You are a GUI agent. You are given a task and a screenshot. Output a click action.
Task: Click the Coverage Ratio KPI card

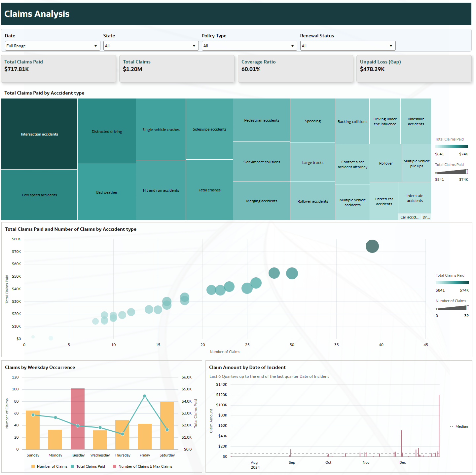coord(296,69)
